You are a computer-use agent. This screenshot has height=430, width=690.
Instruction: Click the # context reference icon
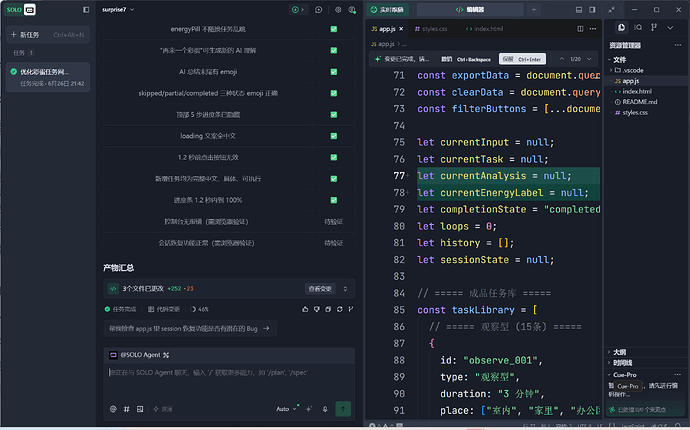[126, 409]
